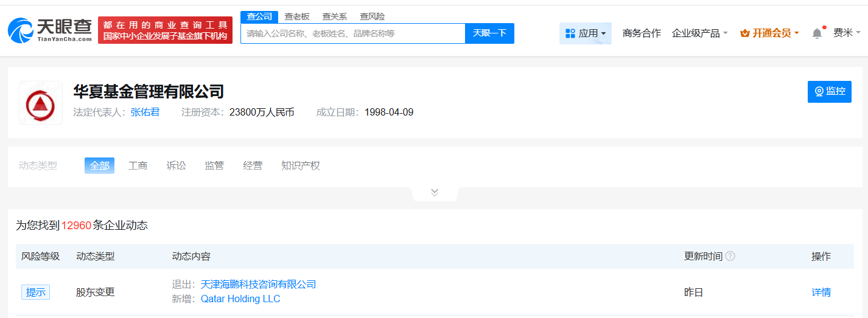Click the 监控 monitor button
Image resolution: width=868 pixels, height=318 pixels.
coord(829,91)
